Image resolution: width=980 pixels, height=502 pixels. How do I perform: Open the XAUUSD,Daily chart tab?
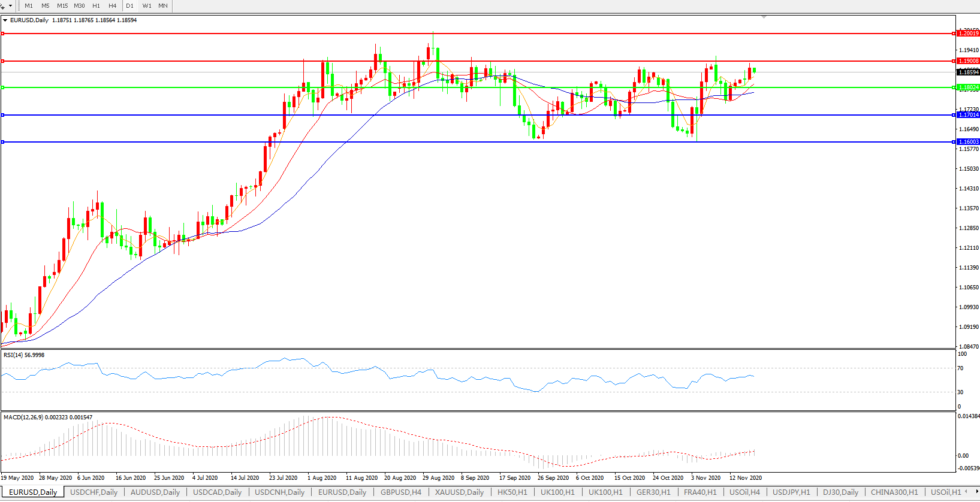click(x=459, y=492)
